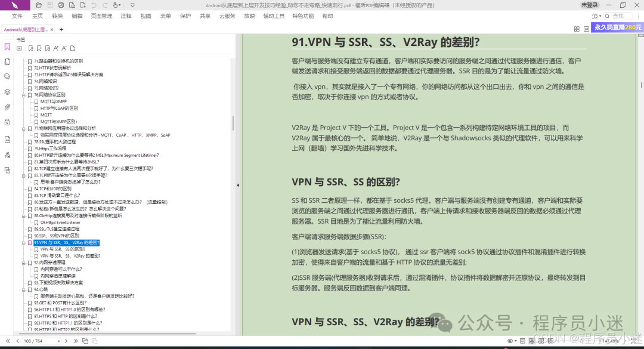Select bookmark 93.下载视频失败解决方案
This screenshot has height=349, width=644.
58,283
